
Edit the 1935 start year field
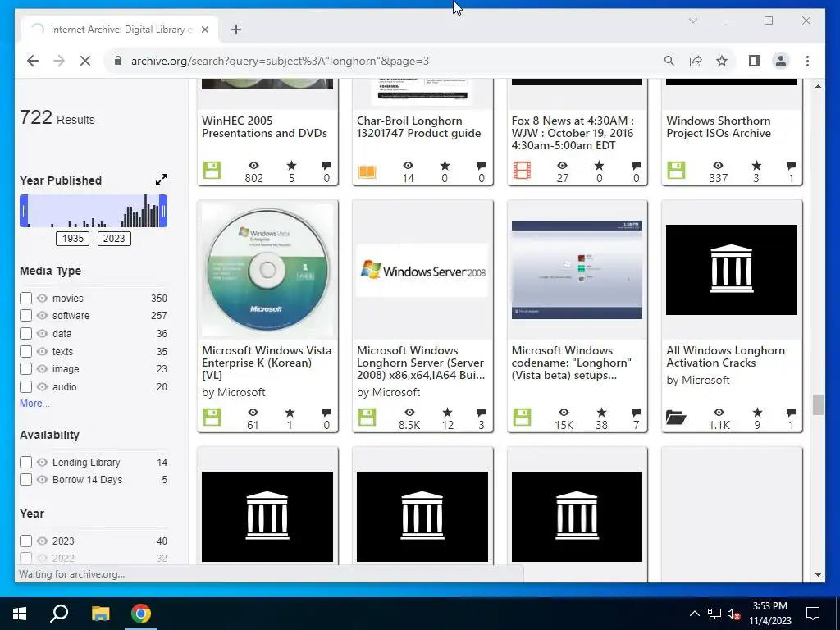(x=72, y=239)
